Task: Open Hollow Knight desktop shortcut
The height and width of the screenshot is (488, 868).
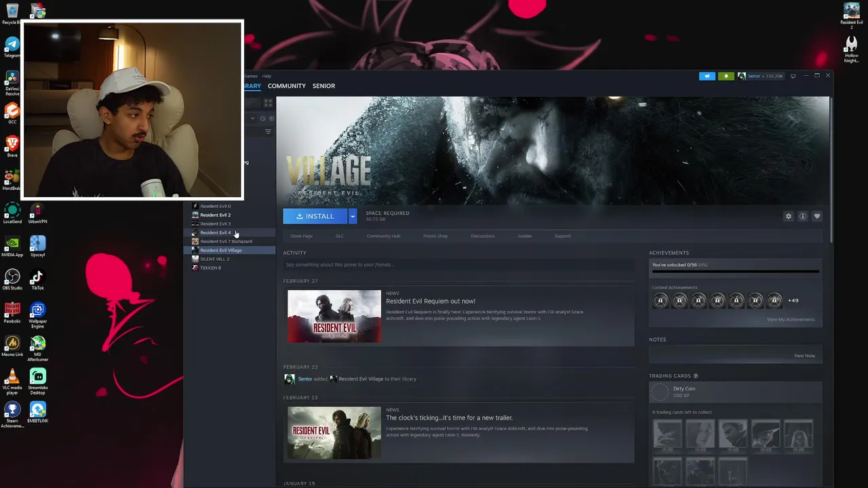Action: 851,48
